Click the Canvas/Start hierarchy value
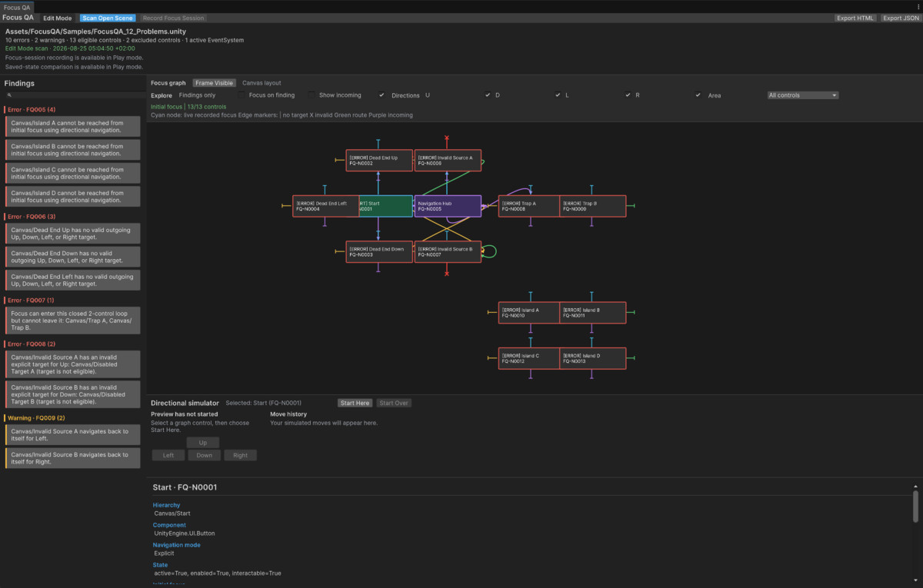923x588 pixels. [x=172, y=513]
